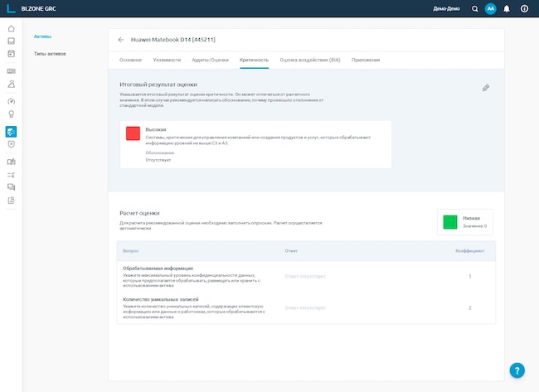
Task: Open the document search sidebar icon
Action: coord(11,201)
